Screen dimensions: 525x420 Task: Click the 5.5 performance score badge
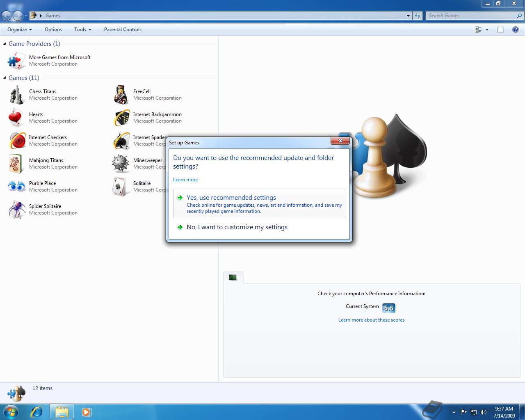(x=388, y=308)
